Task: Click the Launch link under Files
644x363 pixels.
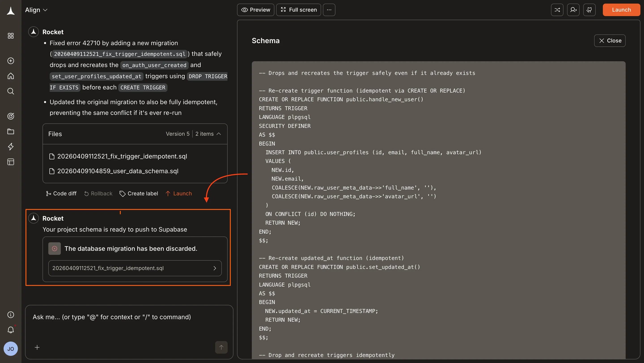Action: coord(178,193)
